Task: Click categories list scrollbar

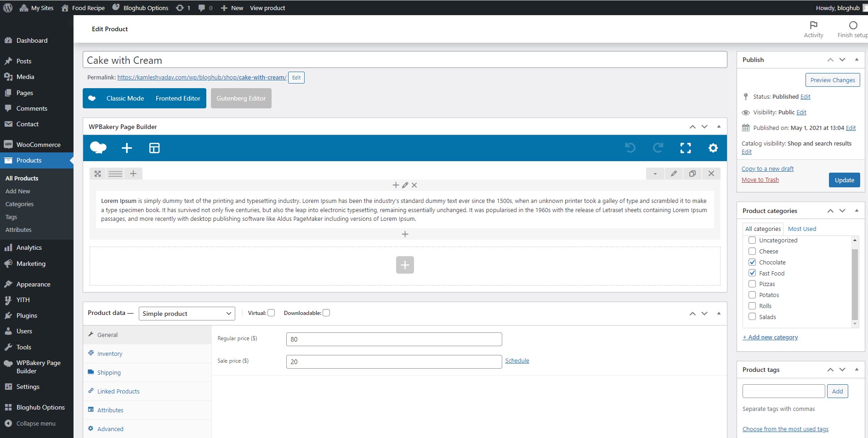Action: [855, 285]
